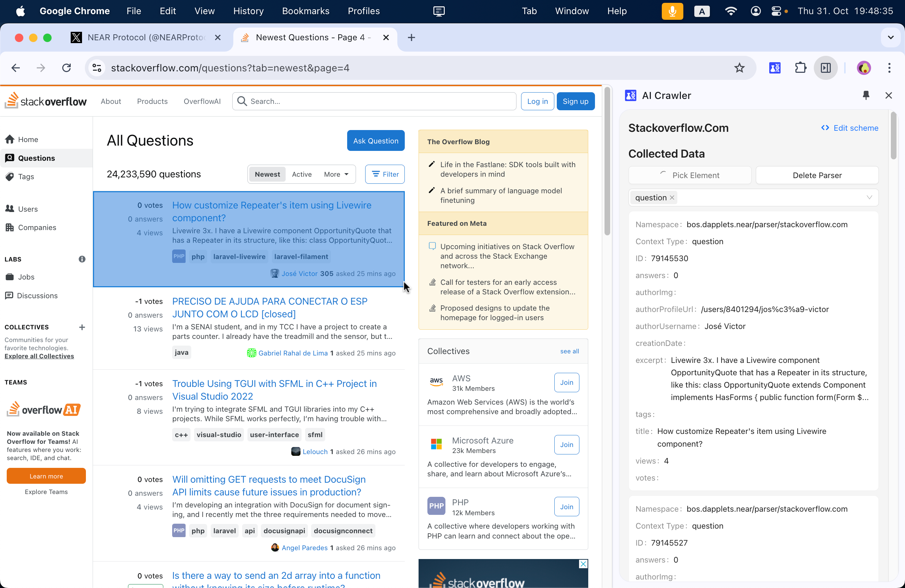This screenshot has width=905, height=588.
Task: Click the plus icon beside Collectives
Action: [82, 327]
